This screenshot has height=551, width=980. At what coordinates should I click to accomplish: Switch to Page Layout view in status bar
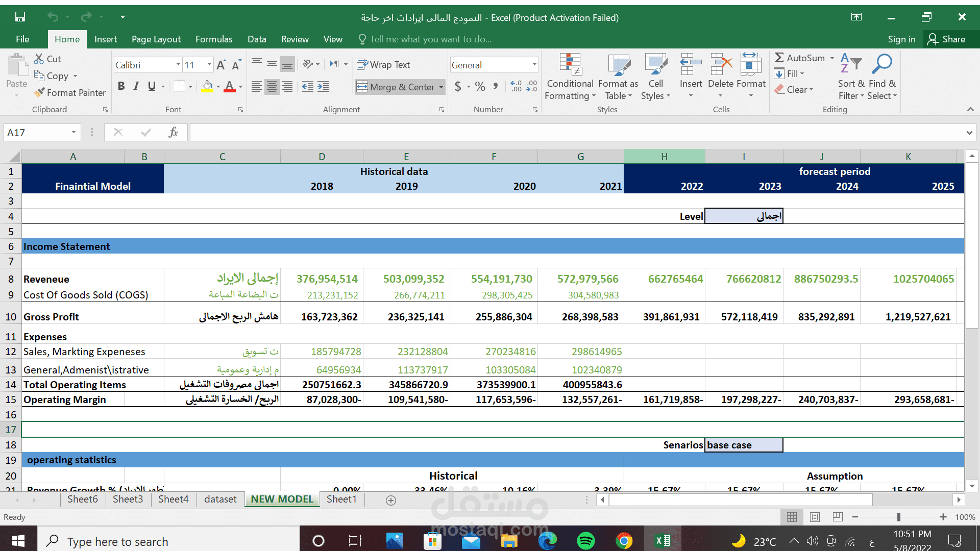point(815,517)
